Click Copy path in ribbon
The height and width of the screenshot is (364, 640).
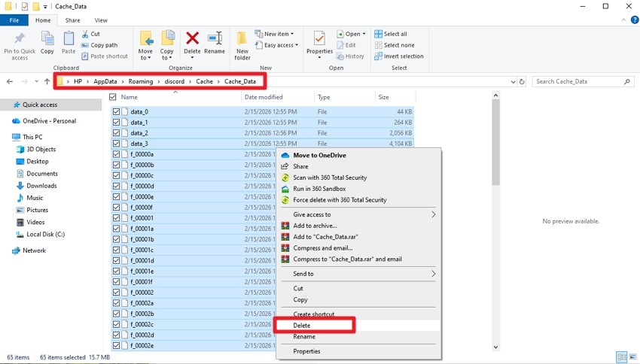click(99, 45)
